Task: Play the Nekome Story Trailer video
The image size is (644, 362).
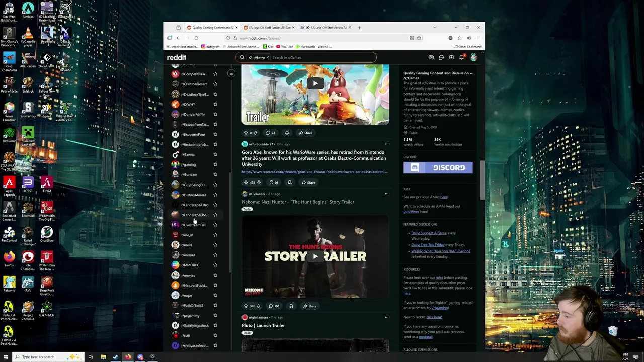Action: [x=315, y=256]
